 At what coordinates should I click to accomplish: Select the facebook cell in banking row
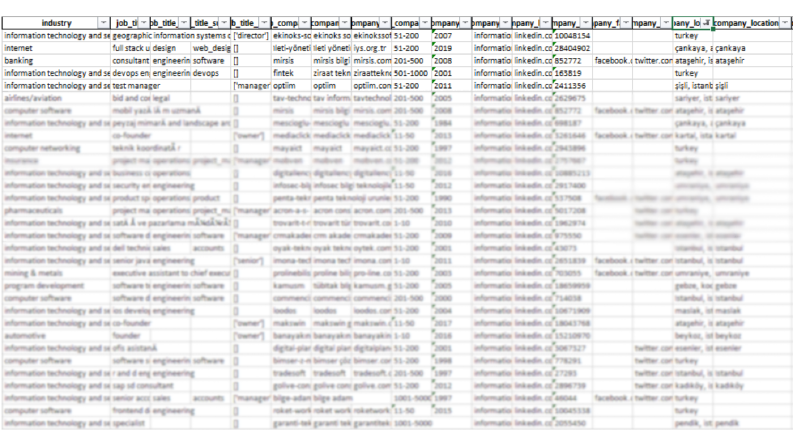pos(612,61)
